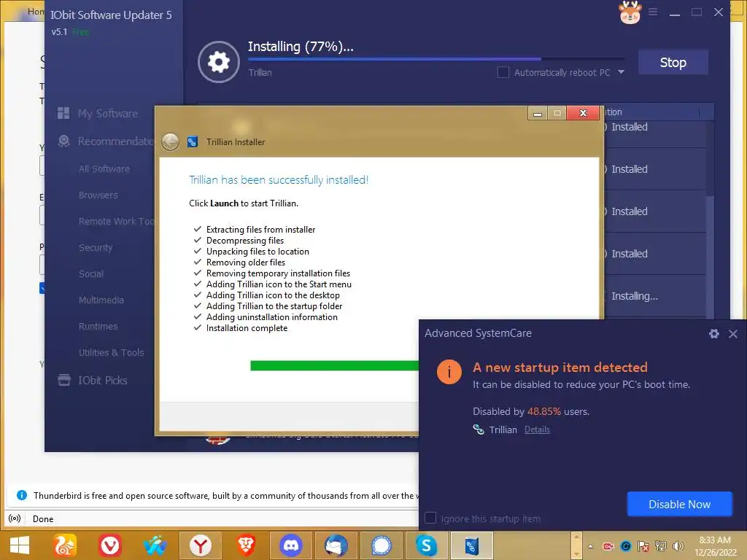
Task: Select Multimedia category
Action: coord(101,300)
